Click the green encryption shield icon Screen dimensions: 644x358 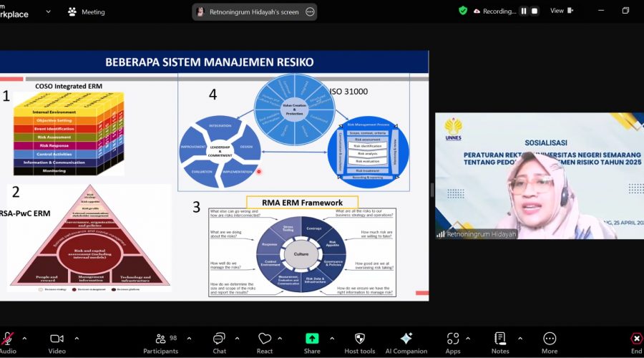pyautogui.click(x=463, y=11)
